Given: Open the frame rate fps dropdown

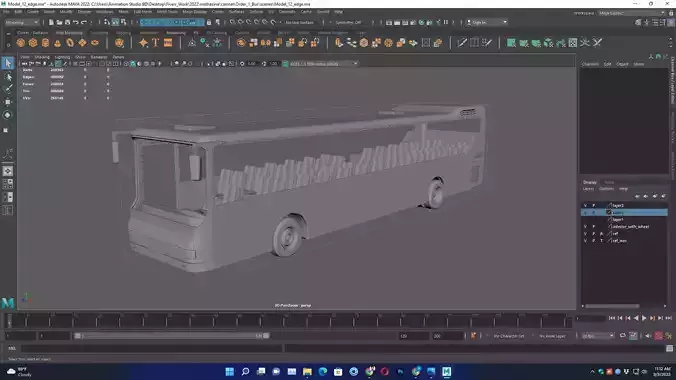Looking at the screenshot, I should (598, 336).
